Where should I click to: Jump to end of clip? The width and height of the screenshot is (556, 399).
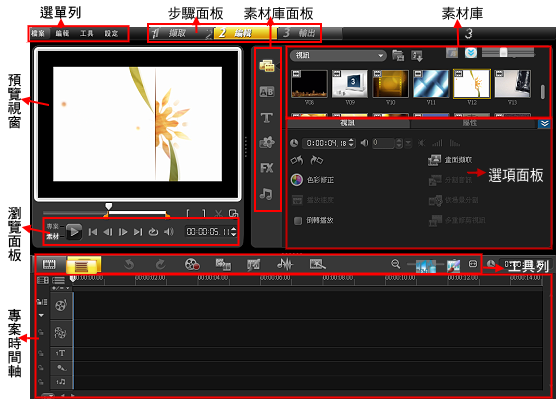[x=138, y=232]
